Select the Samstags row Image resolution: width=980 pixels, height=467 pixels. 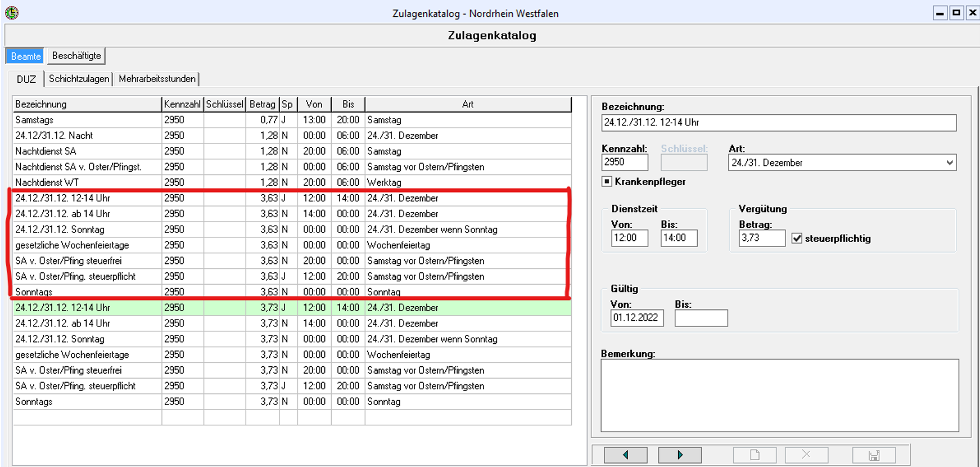tap(292, 120)
